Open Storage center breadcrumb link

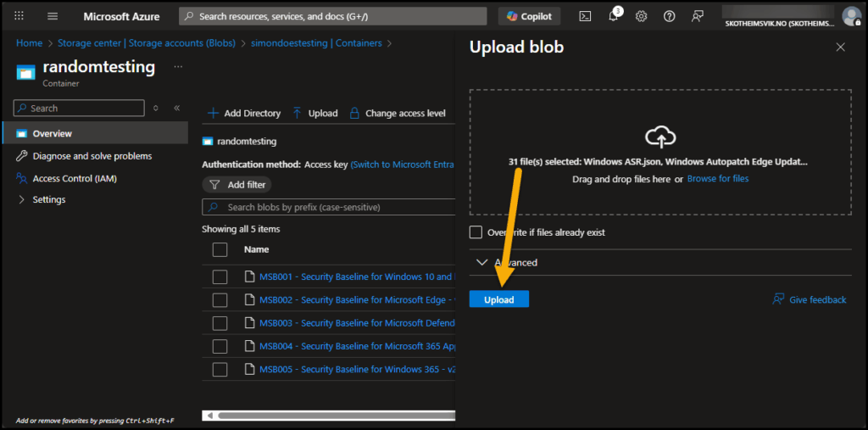tap(146, 42)
